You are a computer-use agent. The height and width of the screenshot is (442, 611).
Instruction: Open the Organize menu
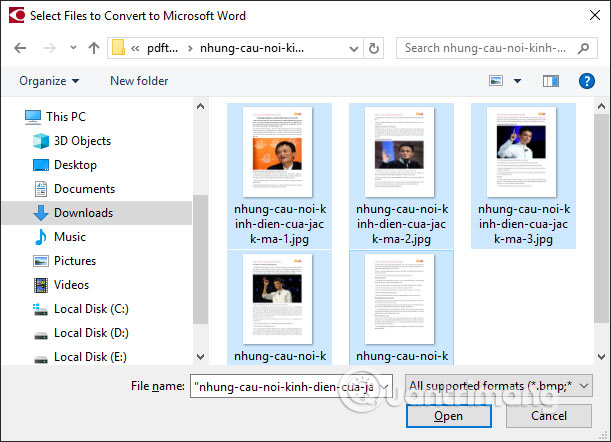point(49,81)
